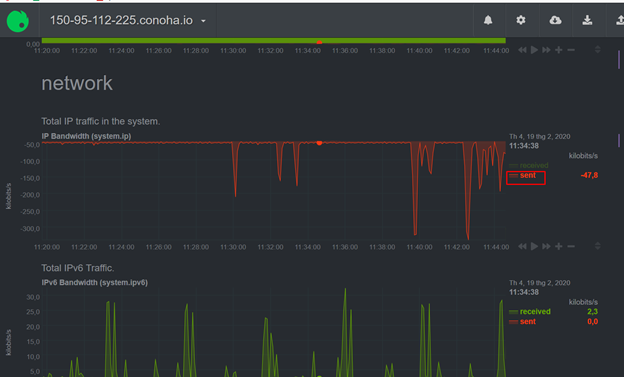Click the cloud update download icon
624x377 pixels.
555,20
